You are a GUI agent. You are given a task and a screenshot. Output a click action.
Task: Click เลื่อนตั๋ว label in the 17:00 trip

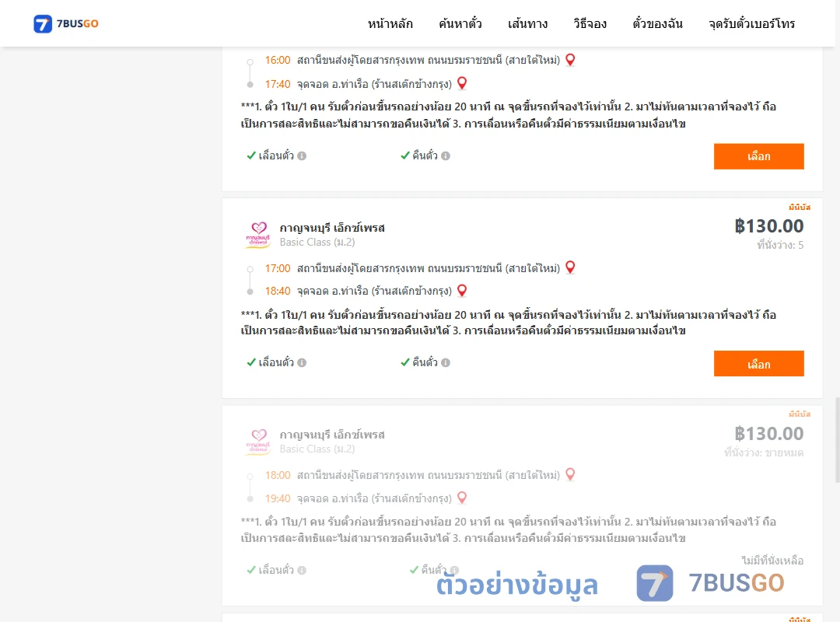click(276, 362)
